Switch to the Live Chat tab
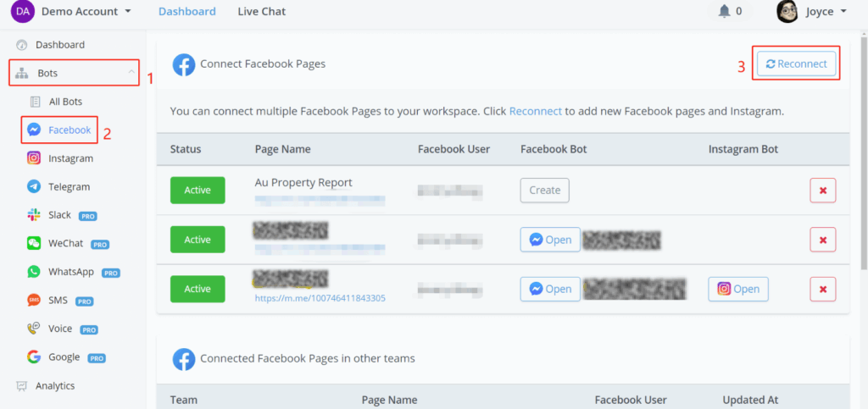Image resolution: width=868 pixels, height=409 pixels. [261, 12]
